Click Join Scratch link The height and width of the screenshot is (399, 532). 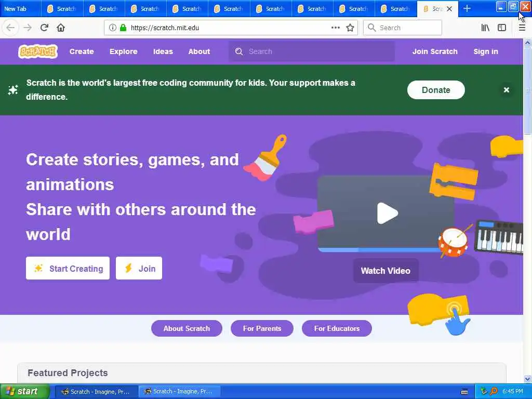pyautogui.click(x=435, y=51)
